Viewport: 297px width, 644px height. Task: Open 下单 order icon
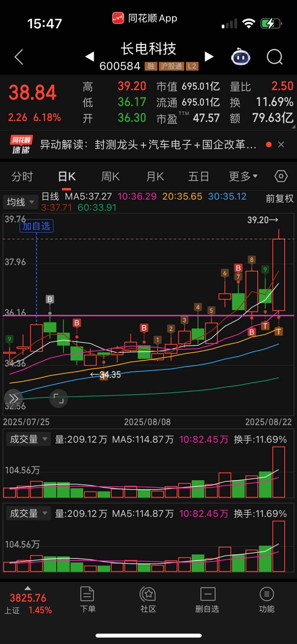point(87,599)
